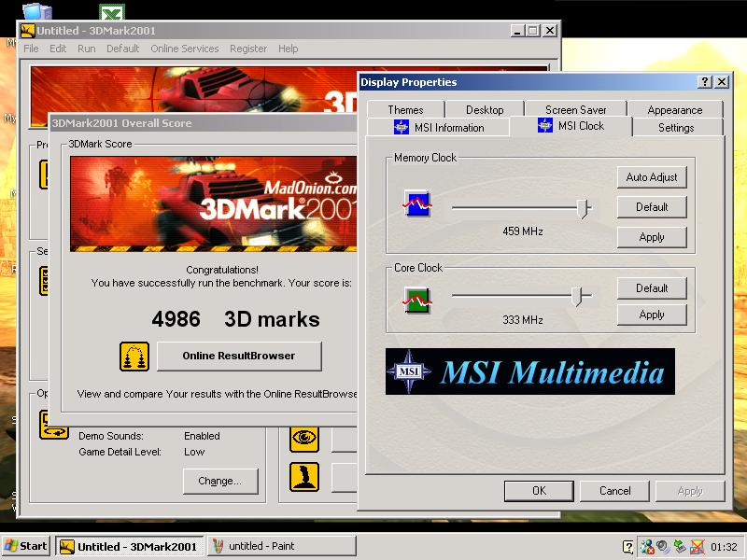The image size is (747, 560).
Task: Switch to the Settings tab
Action: [x=676, y=128]
